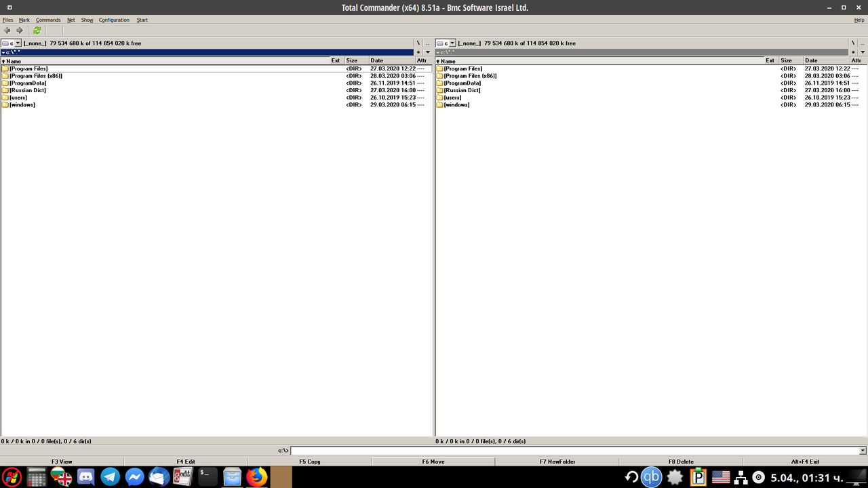Launch Firefox from the taskbar
This screenshot has width=868, height=488.
(x=257, y=477)
